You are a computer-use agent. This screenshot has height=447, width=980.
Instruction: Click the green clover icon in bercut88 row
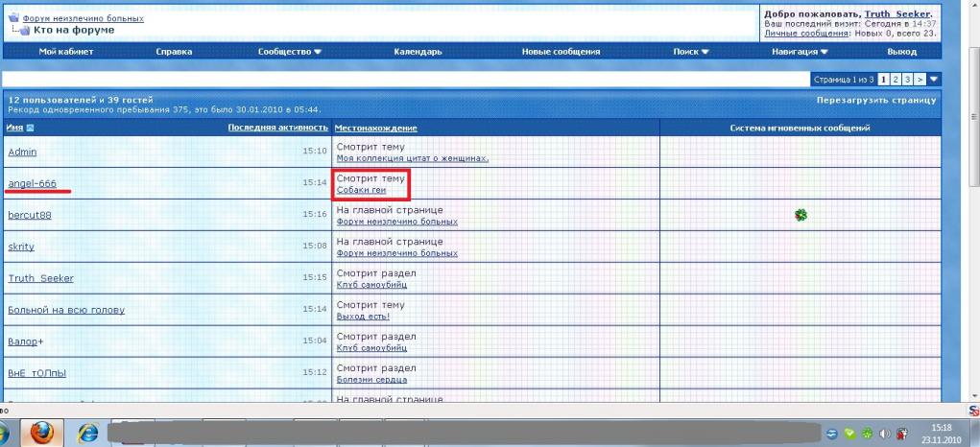(x=800, y=215)
